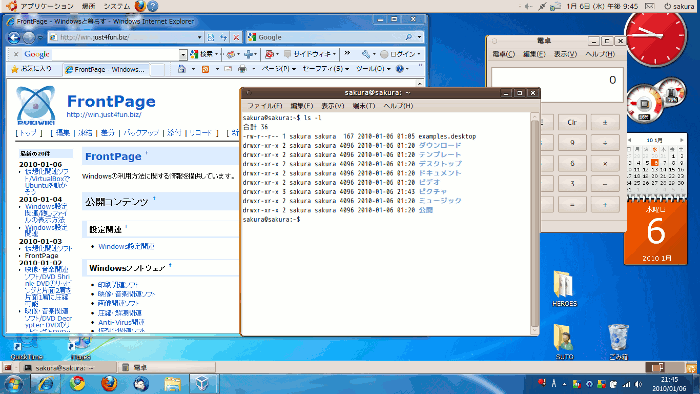Click the next month arrow on the calendar gadget
This screenshot has height=394, width=700.
point(681,140)
